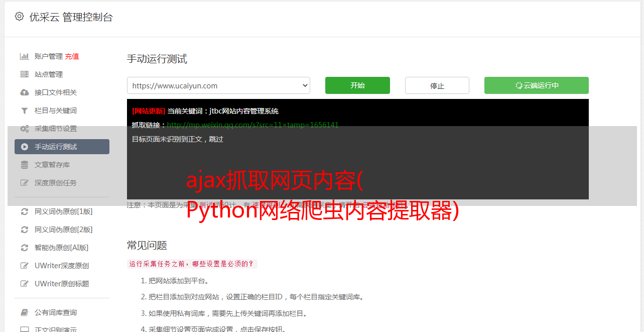
Task: Open UWriter原创标题 menu item
Action: point(62,284)
